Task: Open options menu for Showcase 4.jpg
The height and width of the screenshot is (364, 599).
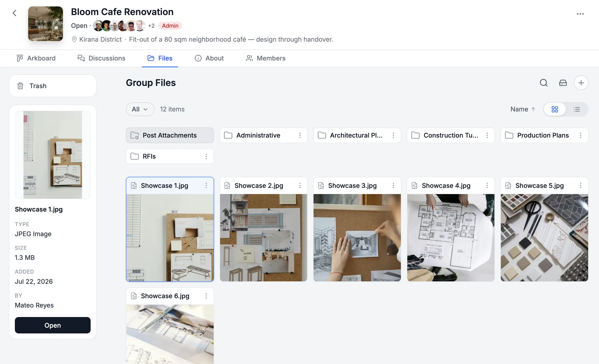Action: pyautogui.click(x=487, y=186)
